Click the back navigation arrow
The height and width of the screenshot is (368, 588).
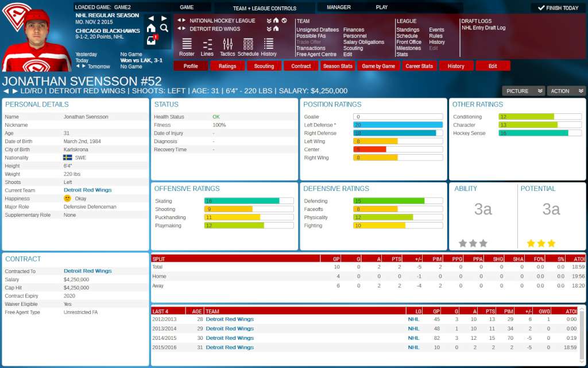(150, 18)
